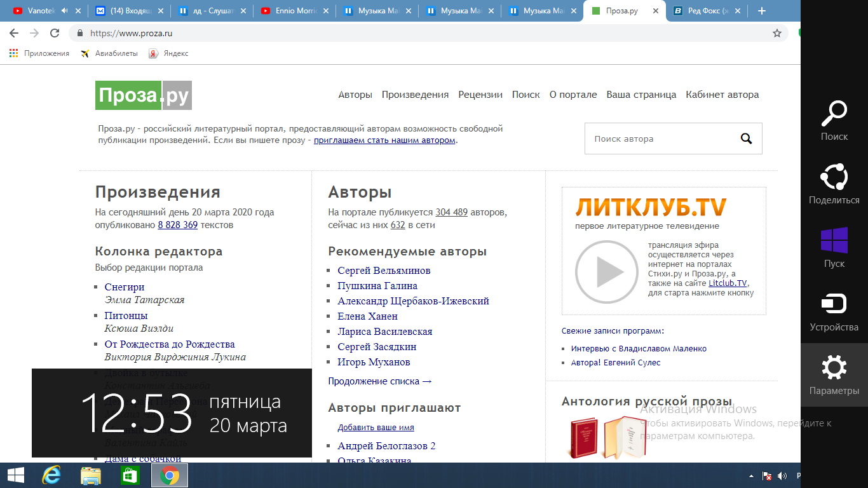Open File Explorer from the taskbar
Screen dimensions: 868x488
coord(91,475)
